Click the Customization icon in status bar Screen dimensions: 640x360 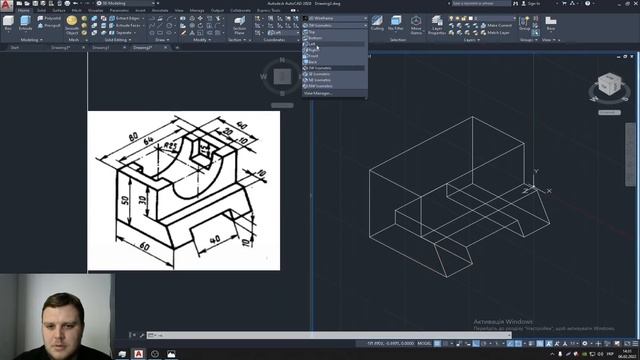(635, 344)
